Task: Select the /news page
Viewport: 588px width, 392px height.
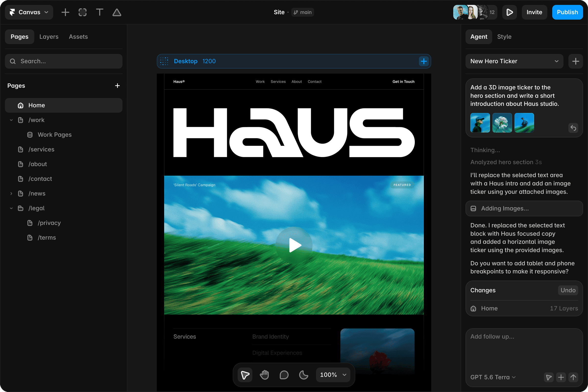Action: [37, 194]
